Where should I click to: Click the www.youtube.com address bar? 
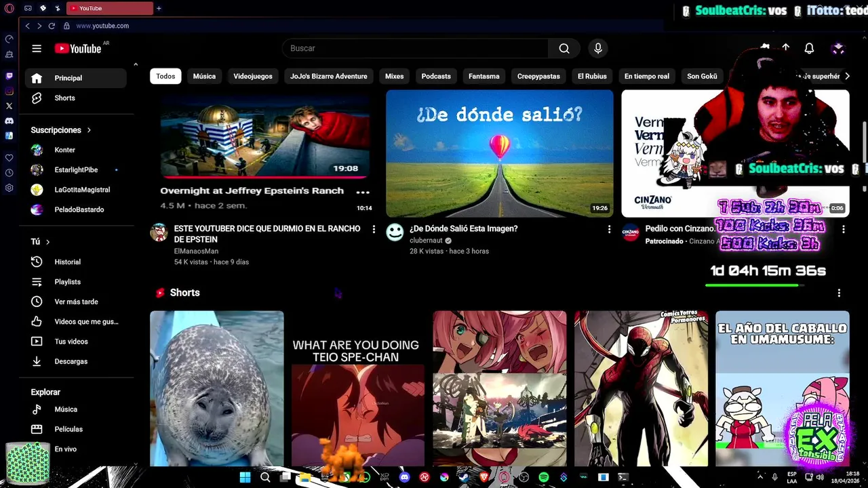tap(102, 26)
